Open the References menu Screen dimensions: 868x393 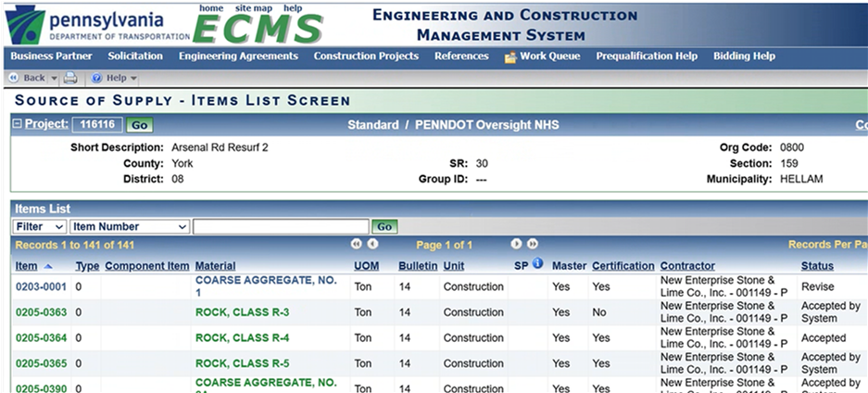[x=461, y=56]
